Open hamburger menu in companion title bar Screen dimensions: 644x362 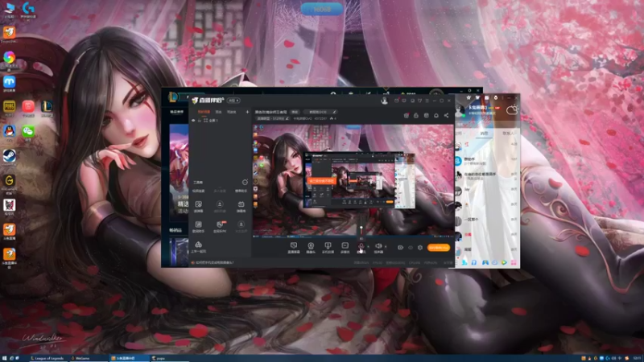pos(427,101)
